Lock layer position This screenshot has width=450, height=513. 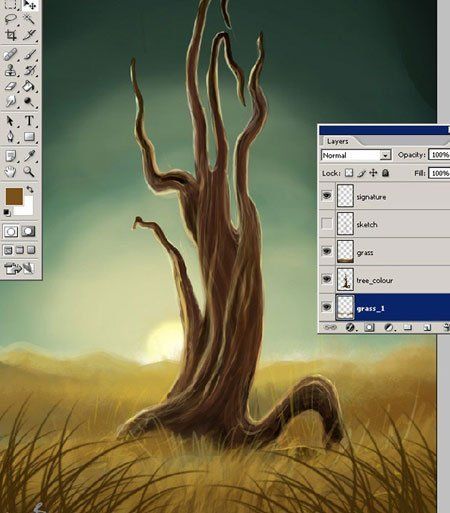(x=373, y=173)
